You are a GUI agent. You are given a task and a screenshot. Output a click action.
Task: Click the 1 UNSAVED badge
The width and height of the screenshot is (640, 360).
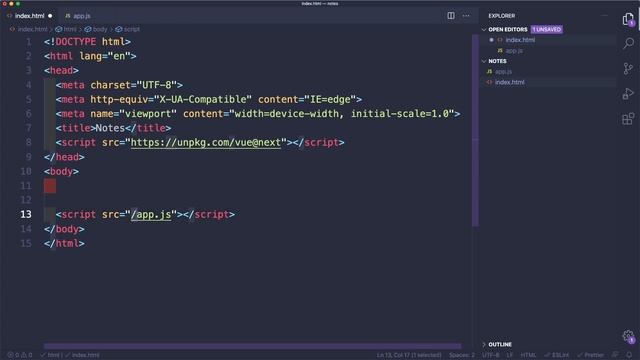pos(547,29)
